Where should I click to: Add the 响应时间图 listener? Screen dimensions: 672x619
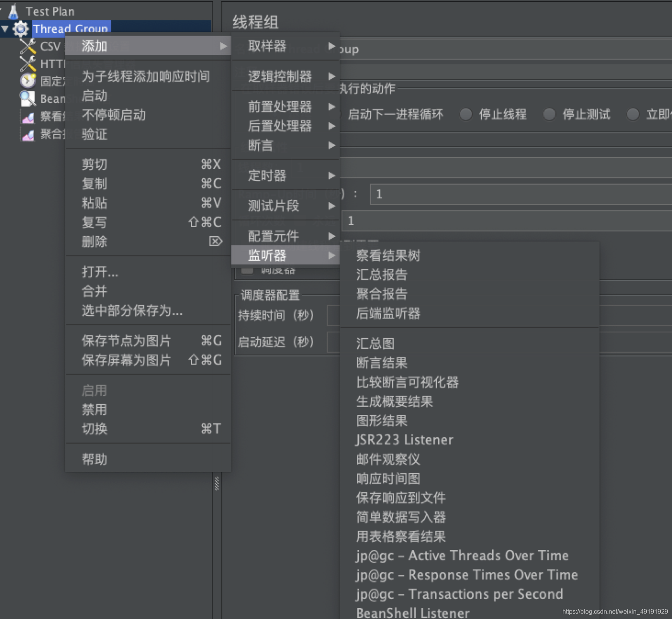[x=470, y=479]
